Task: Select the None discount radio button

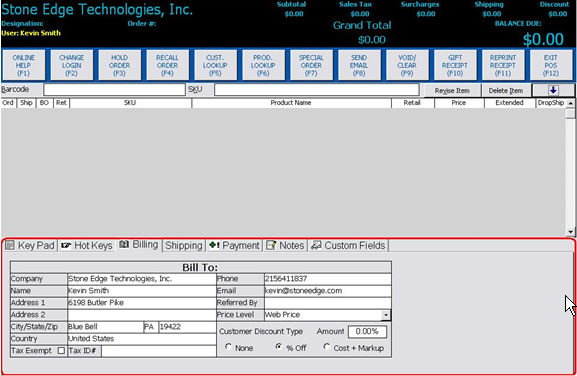Action: pos(228,347)
